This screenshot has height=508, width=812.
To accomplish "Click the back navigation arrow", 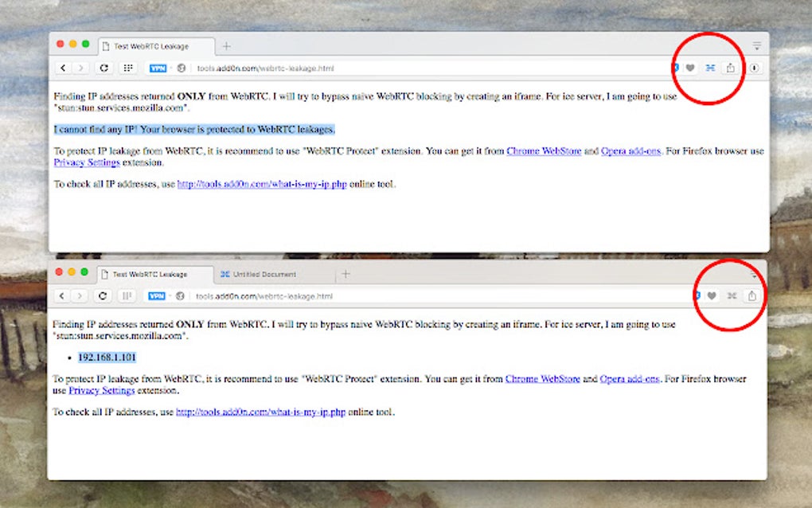I will [63, 68].
